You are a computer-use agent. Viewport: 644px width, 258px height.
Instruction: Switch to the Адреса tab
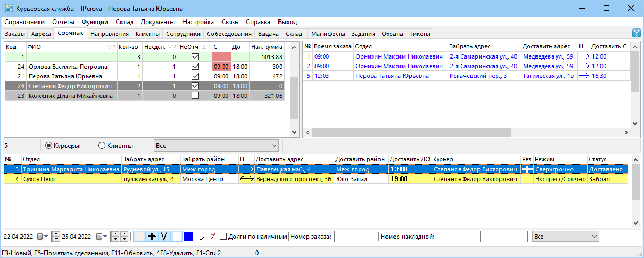[x=41, y=34]
